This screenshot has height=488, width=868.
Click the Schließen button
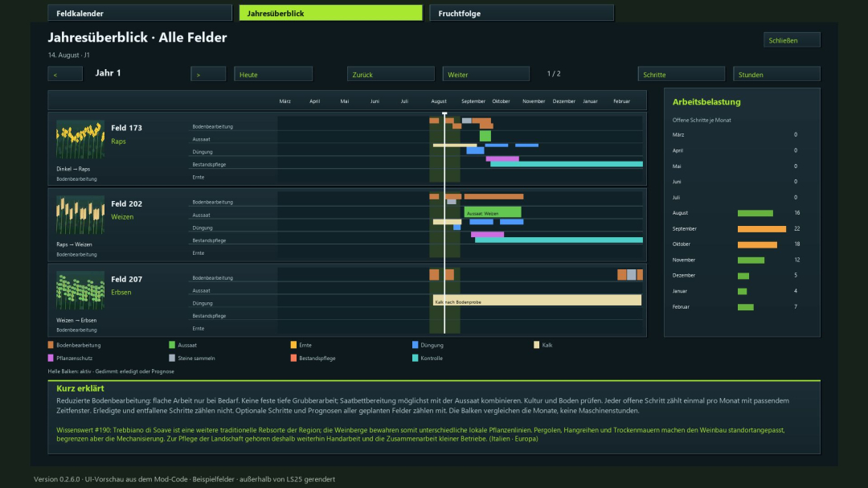point(792,40)
